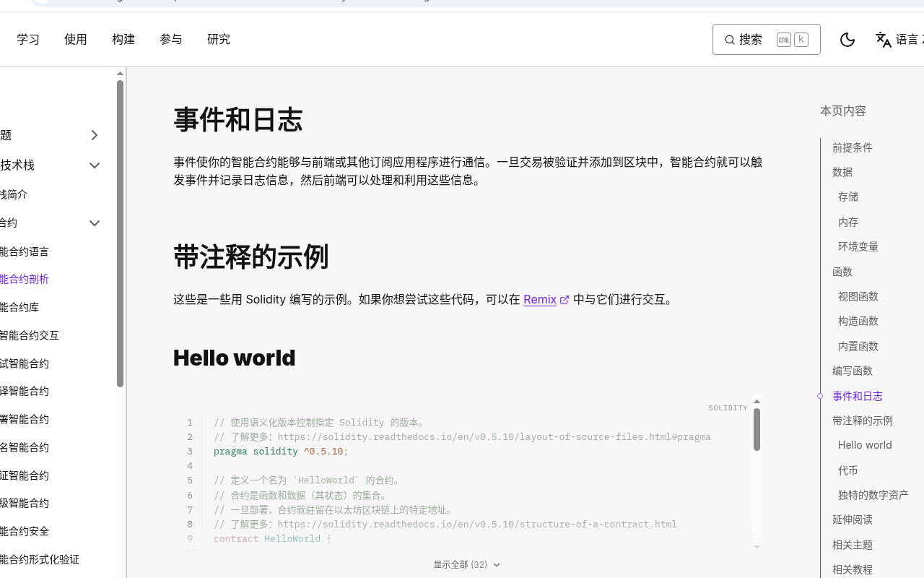Select 事件和日志 in page contents
This screenshot has height=578, width=924.
[858, 396]
